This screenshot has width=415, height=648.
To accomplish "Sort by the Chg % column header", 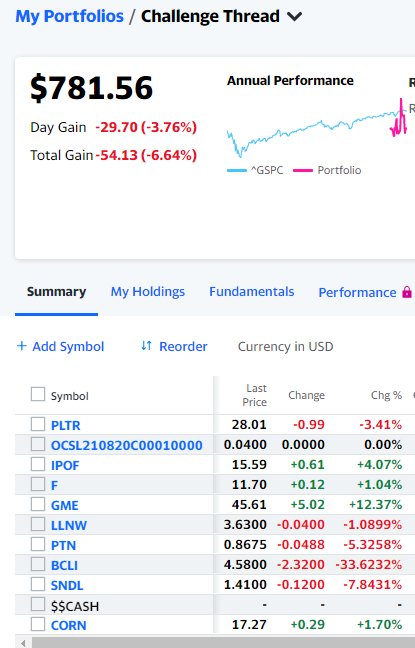I will coord(386,395).
